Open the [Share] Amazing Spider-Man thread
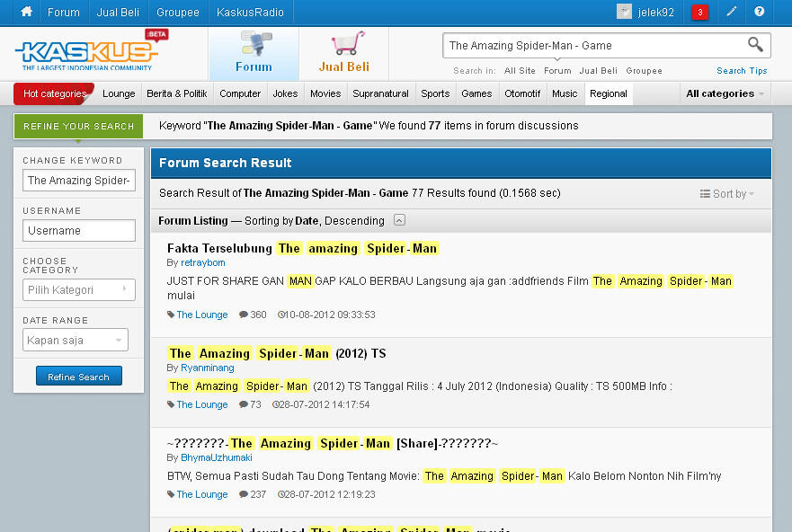This screenshot has width=792, height=532. tap(333, 443)
